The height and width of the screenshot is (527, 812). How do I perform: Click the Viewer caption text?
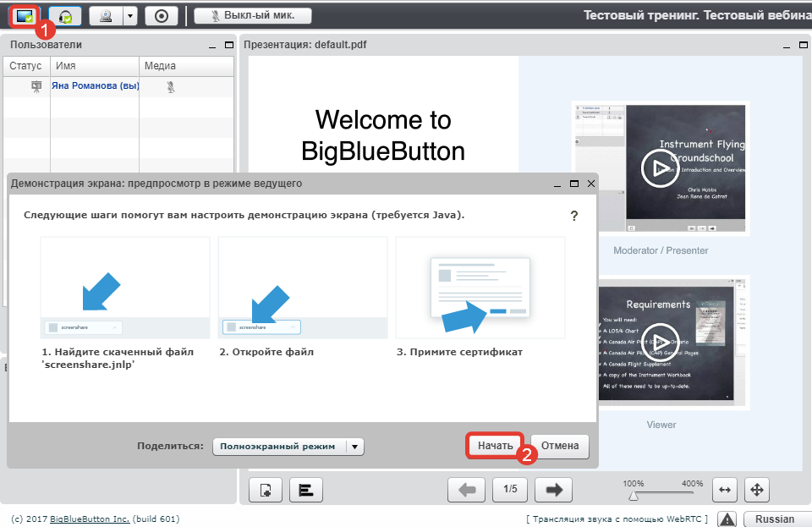pyautogui.click(x=661, y=425)
